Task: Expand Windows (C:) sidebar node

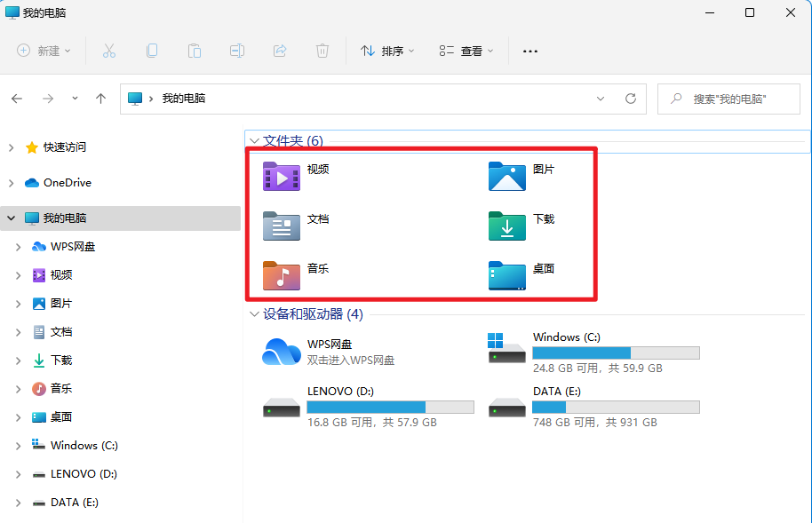Action: pos(19,446)
